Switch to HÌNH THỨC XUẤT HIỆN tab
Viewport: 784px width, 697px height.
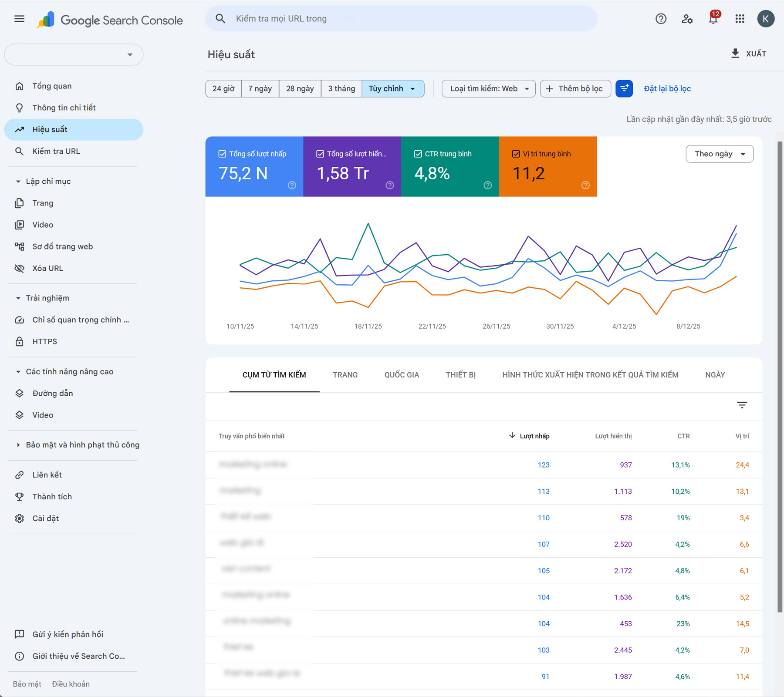click(590, 375)
